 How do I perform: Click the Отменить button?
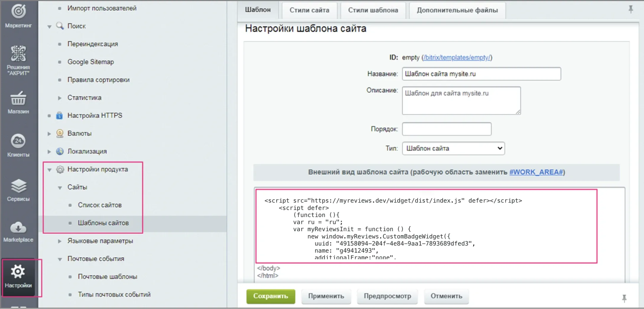point(447,296)
